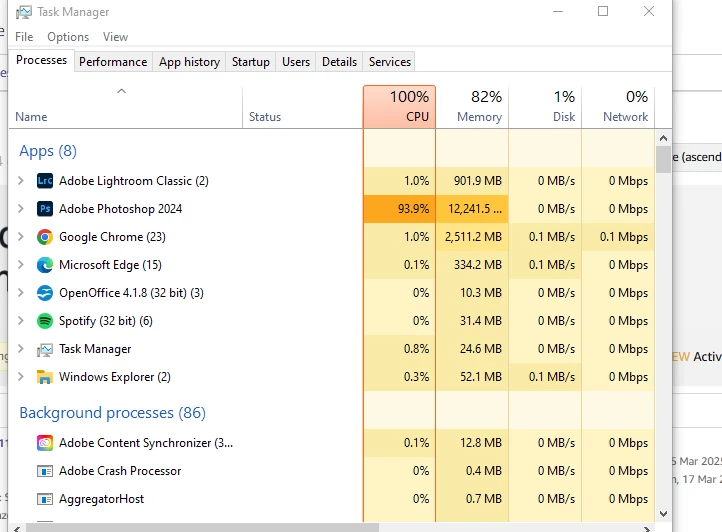Open the View menu
Viewport: 722px width, 532px height.
115,37
